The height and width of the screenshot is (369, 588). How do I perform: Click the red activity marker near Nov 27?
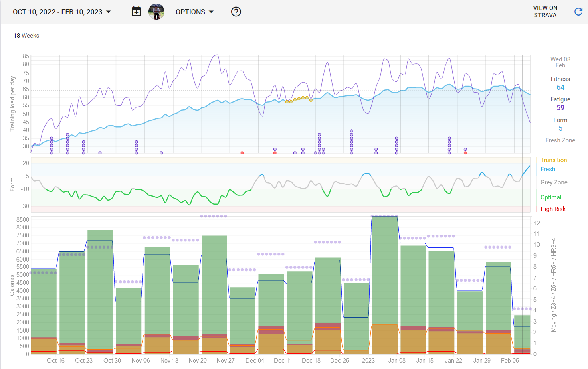[242, 153]
